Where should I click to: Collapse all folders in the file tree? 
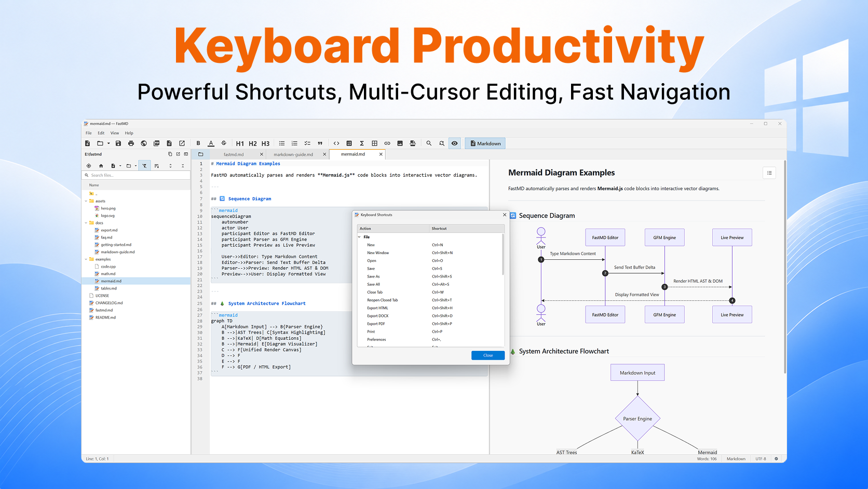pos(183,166)
